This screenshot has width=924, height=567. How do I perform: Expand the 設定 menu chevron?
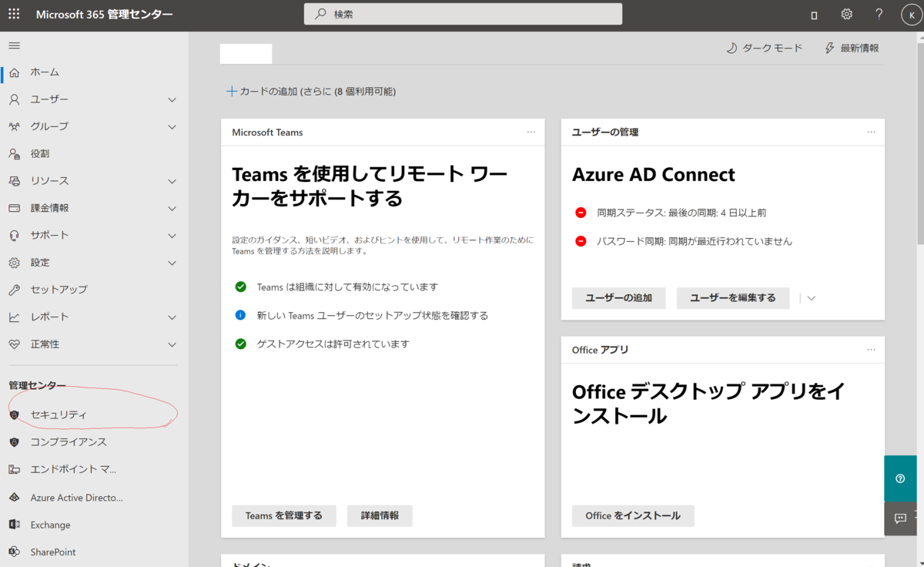[x=172, y=263]
